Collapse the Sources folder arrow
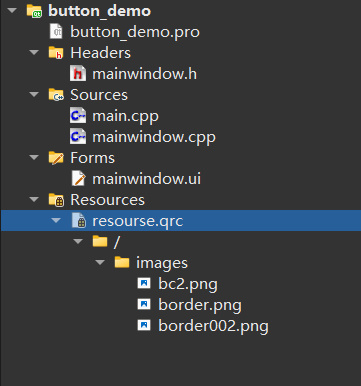The height and width of the screenshot is (386, 361). coord(34,94)
